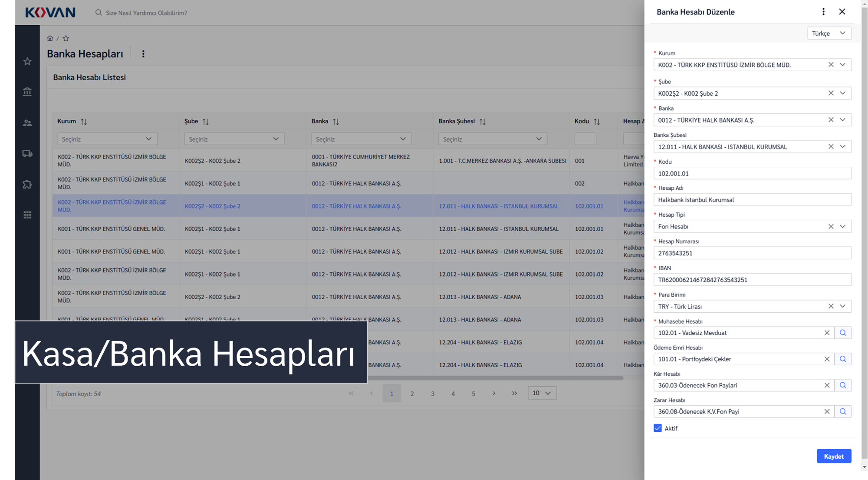This screenshot has width=868, height=480.
Task: Open the three-dot menu beside Banka Hesapları
Action: (143, 54)
